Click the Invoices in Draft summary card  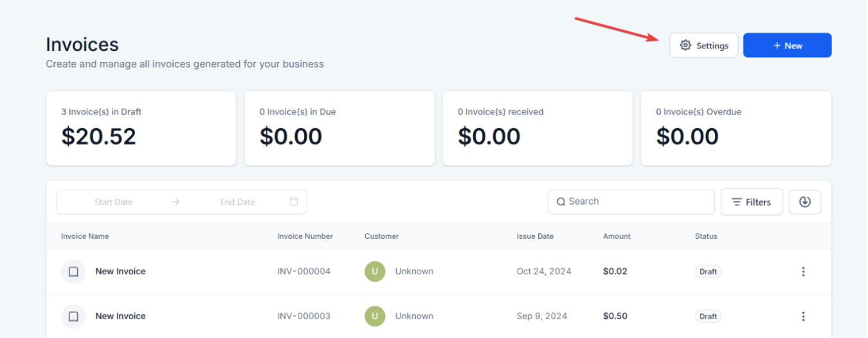(141, 128)
